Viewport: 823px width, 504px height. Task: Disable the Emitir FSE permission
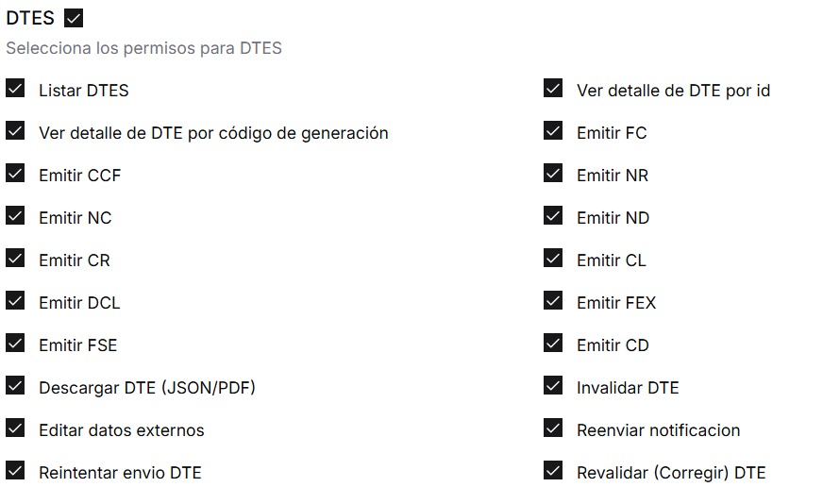pyautogui.click(x=15, y=344)
